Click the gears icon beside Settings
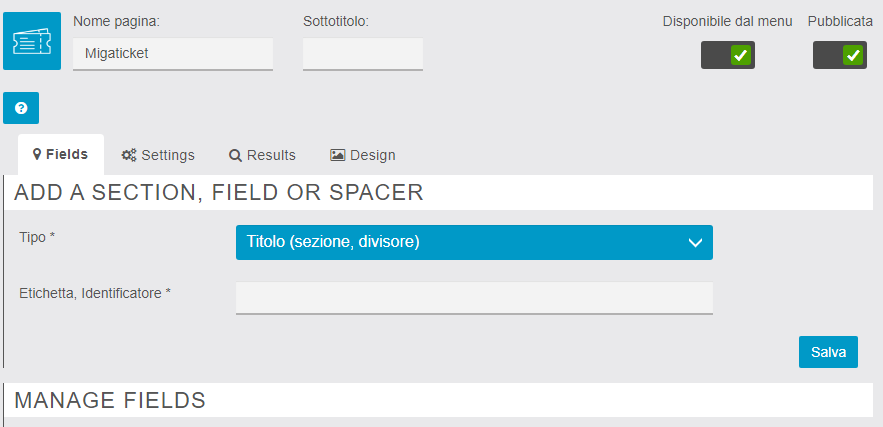Screen dimensions: 883x427 [129, 155]
